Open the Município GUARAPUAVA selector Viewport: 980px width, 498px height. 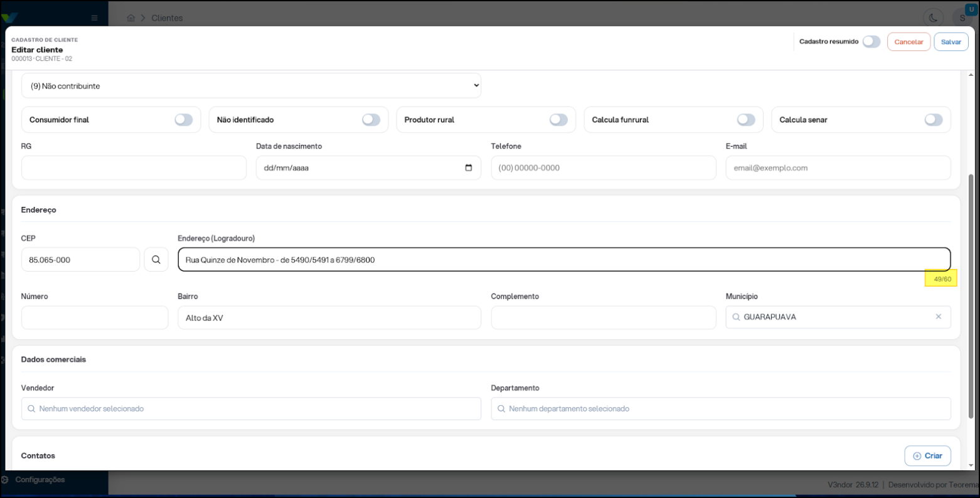pos(838,317)
